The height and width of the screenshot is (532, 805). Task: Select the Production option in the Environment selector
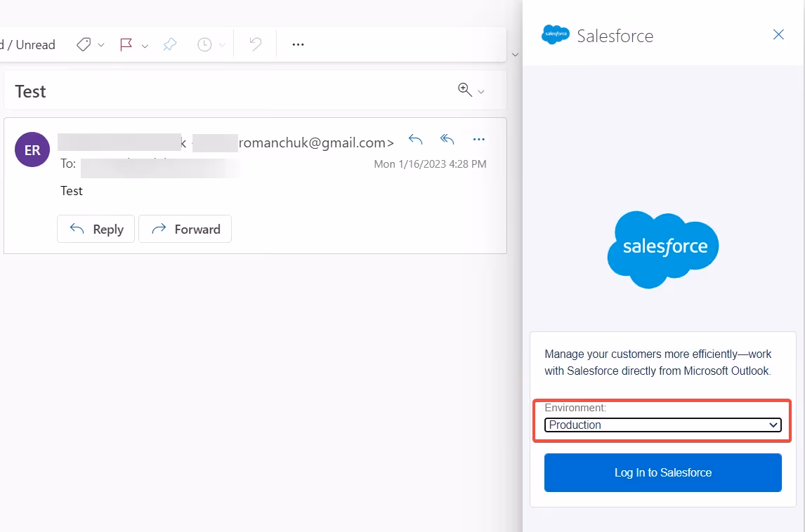[662, 425]
